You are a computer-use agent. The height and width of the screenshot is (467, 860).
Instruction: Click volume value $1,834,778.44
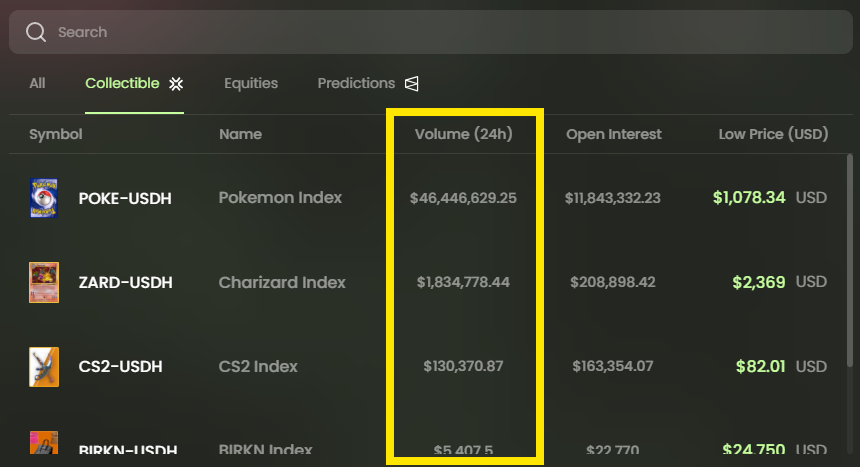463,282
